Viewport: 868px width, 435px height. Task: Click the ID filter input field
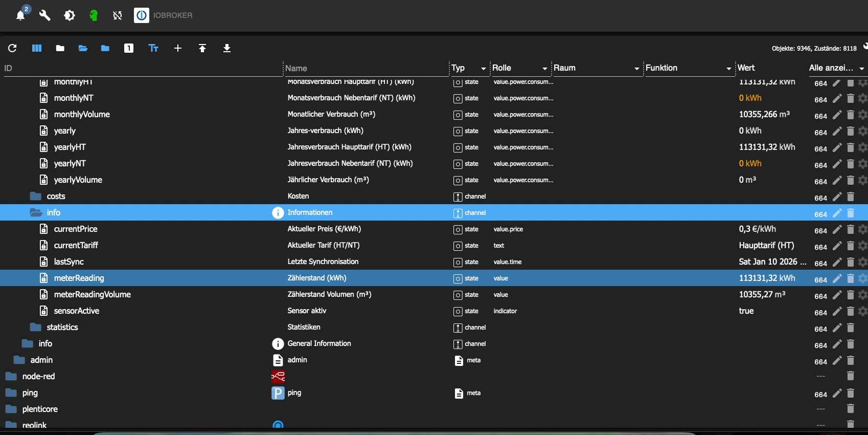[x=138, y=68]
